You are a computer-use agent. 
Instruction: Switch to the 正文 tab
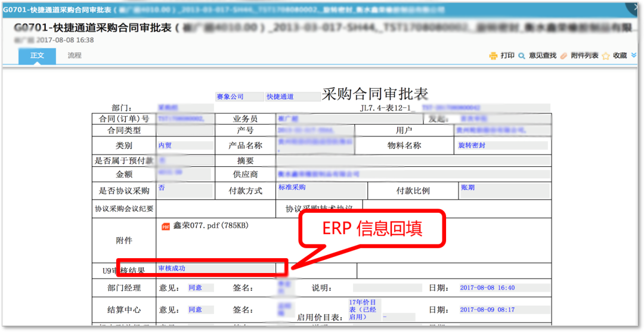click(x=37, y=56)
